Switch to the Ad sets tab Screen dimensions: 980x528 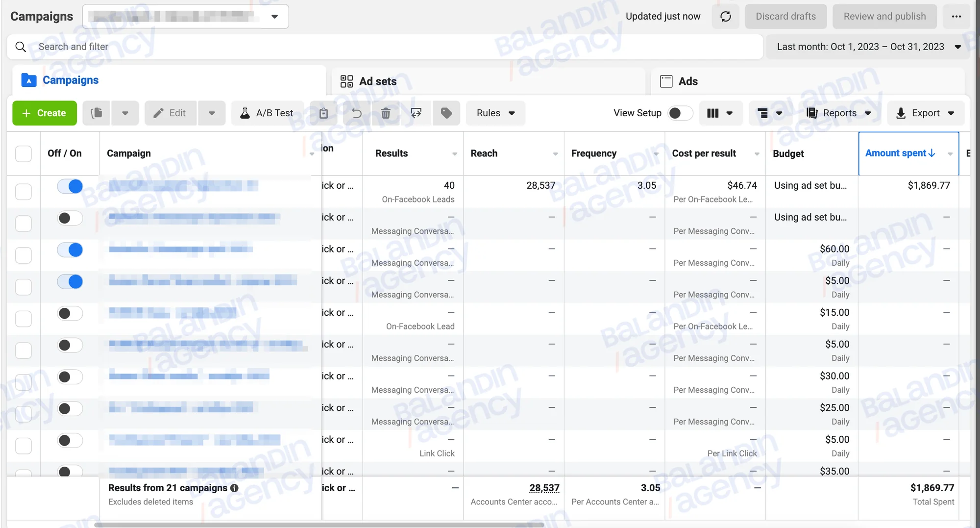[x=489, y=81]
